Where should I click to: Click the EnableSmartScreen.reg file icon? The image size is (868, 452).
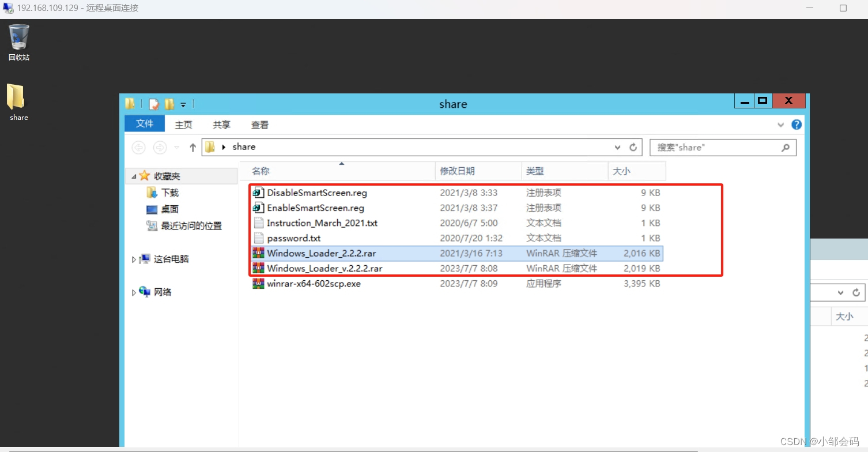click(x=258, y=208)
